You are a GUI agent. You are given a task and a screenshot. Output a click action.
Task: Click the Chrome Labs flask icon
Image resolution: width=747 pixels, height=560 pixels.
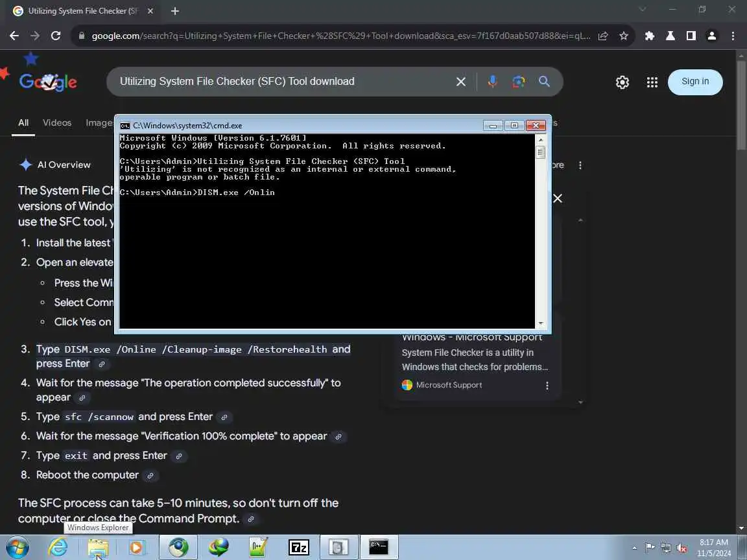coord(670,36)
